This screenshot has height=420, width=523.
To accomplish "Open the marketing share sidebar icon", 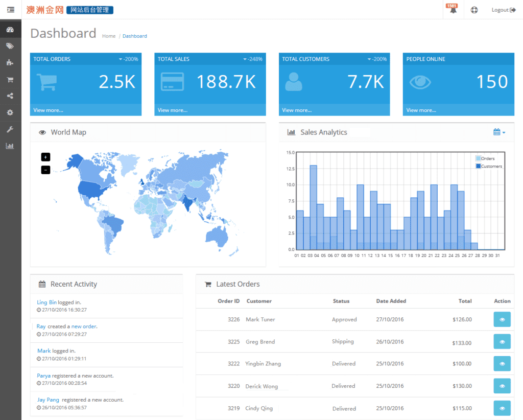I will point(10,96).
